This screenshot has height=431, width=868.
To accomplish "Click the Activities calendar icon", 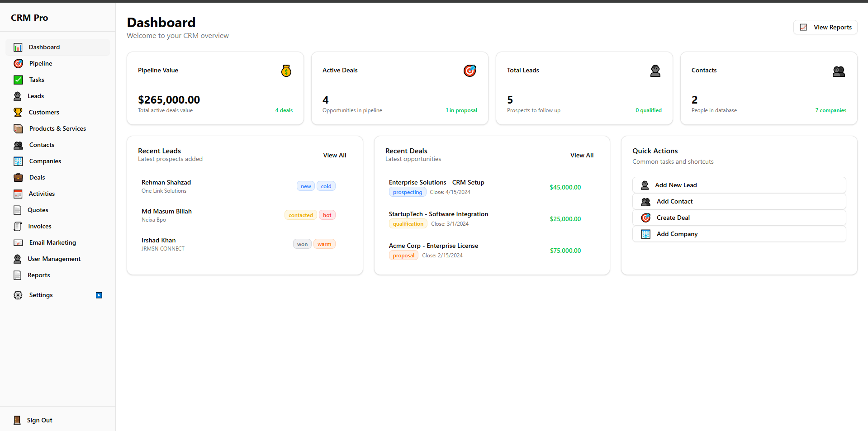I will (x=18, y=194).
